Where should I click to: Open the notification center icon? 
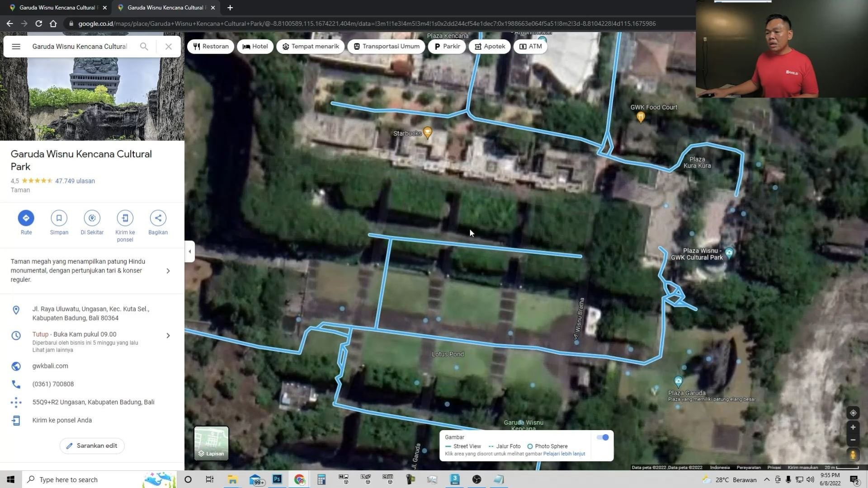[x=854, y=479]
